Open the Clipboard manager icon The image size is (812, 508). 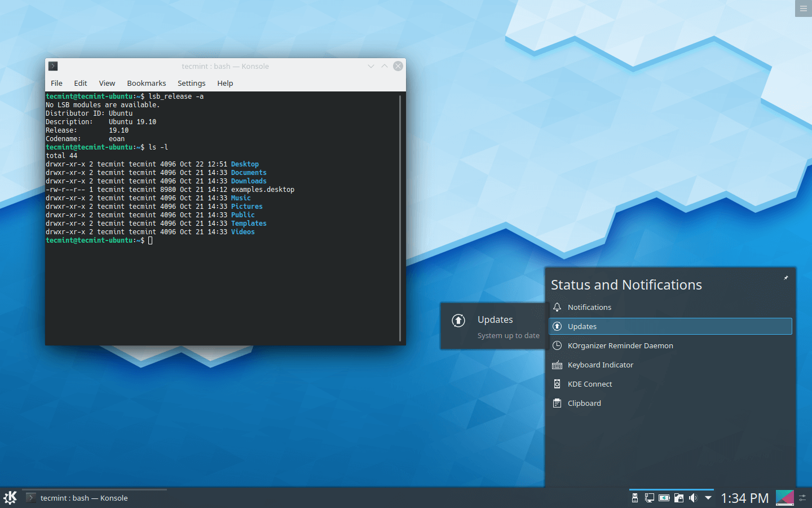click(557, 403)
